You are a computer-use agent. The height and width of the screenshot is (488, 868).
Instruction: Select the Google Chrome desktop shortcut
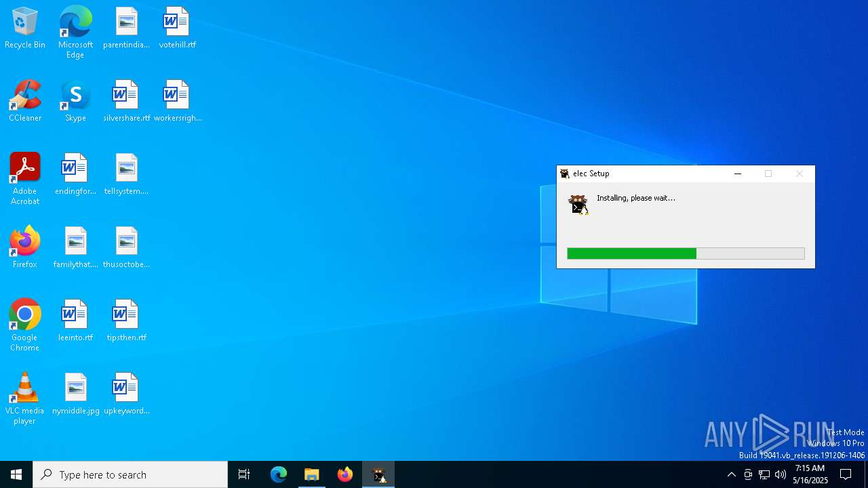[x=25, y=325]
